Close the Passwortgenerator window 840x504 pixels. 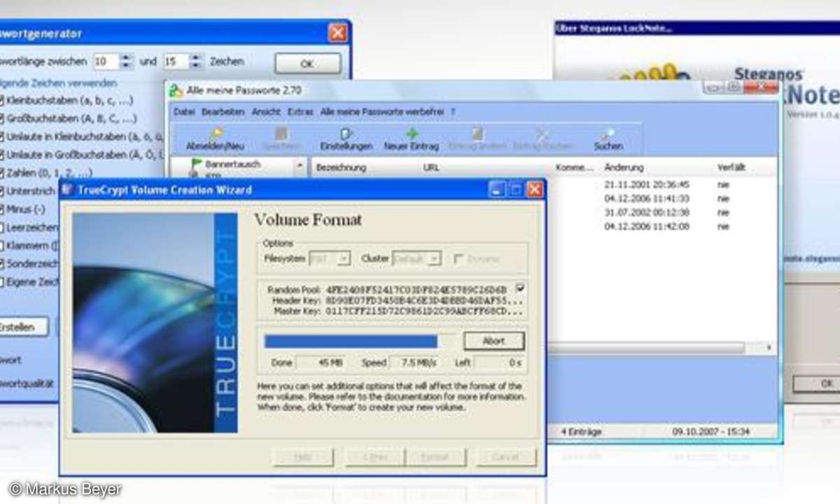click(338, 32)
